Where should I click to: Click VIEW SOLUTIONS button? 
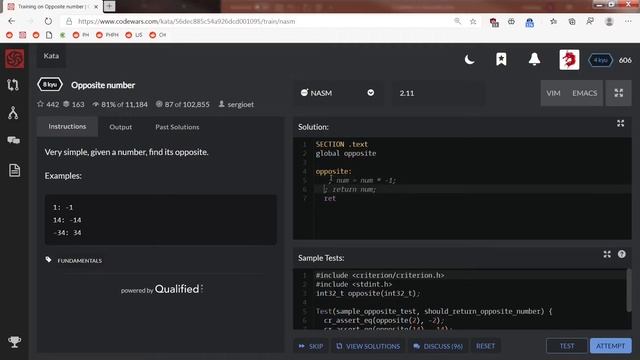click(368, 346)
